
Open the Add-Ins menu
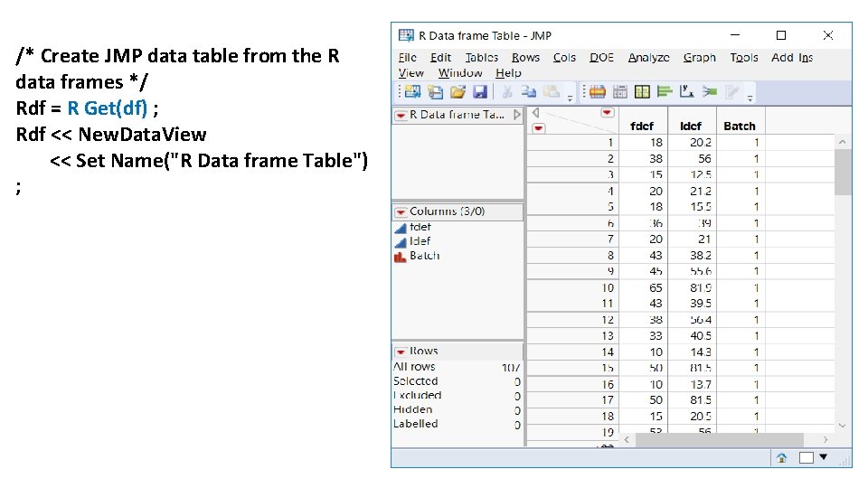[792, 58]
